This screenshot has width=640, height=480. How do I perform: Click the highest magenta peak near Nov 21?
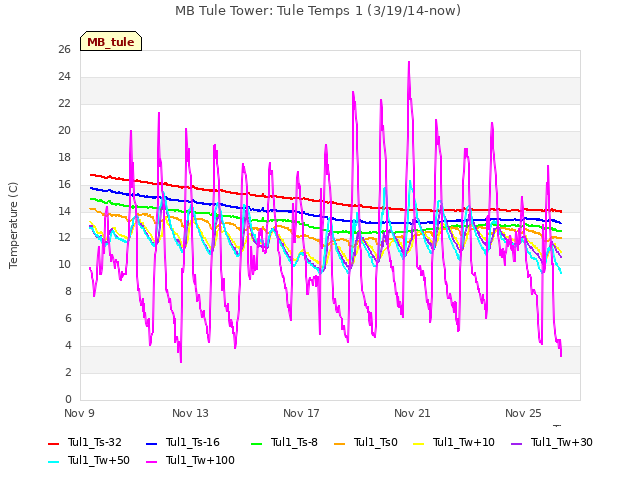(x=409, y=62)
